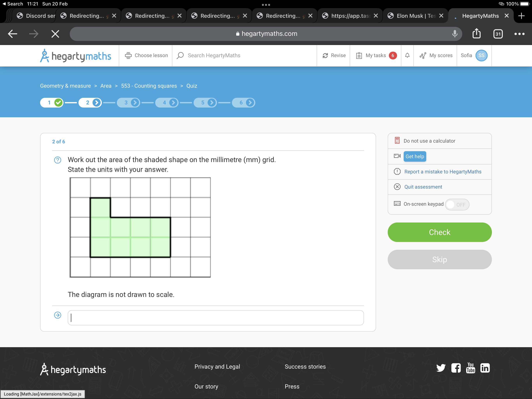This screenshot has height=399, width=532.
Task: Tap the microphone icon in address bar
Action: tap(454, 34)
